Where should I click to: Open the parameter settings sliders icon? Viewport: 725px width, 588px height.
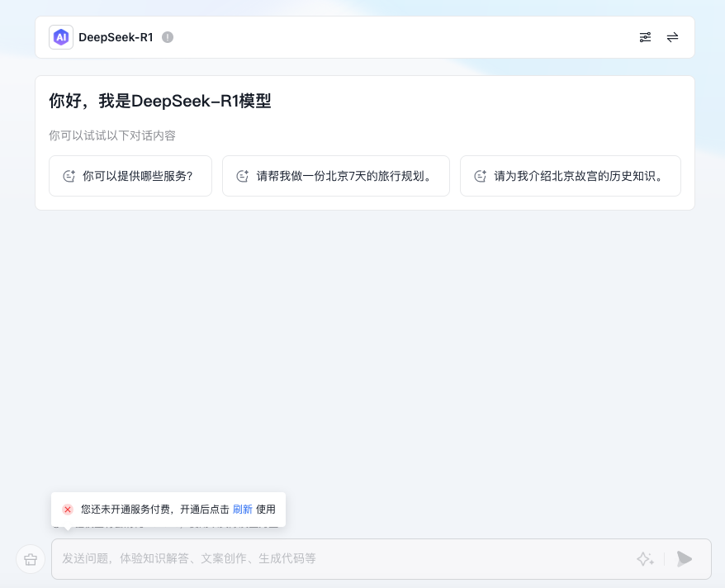645,37
